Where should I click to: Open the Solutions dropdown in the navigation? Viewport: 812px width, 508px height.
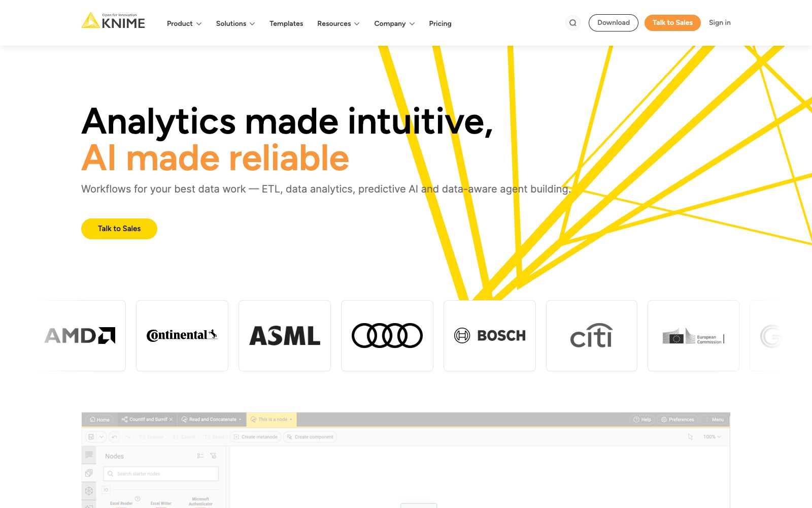point(235,23)
